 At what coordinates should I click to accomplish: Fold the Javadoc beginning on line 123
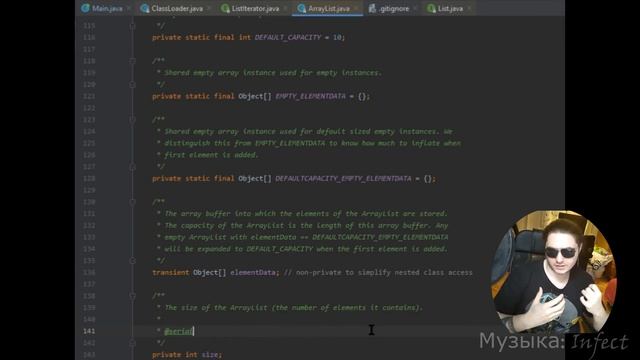coord(133,120)
